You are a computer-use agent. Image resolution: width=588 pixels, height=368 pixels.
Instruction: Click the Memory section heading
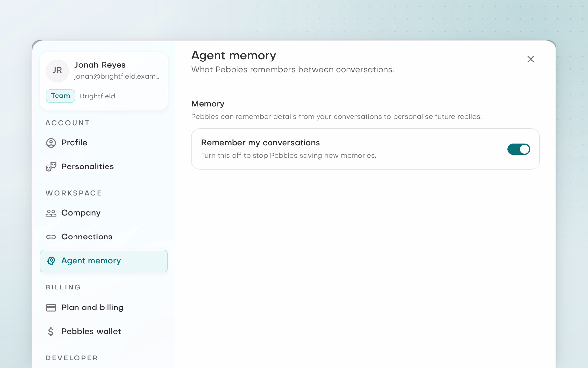click(208, 104)
